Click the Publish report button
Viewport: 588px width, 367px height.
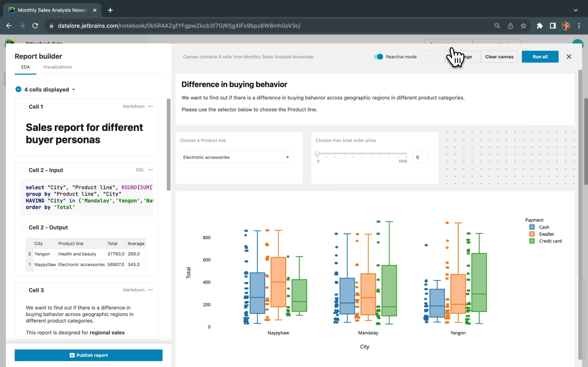(88, 355)
